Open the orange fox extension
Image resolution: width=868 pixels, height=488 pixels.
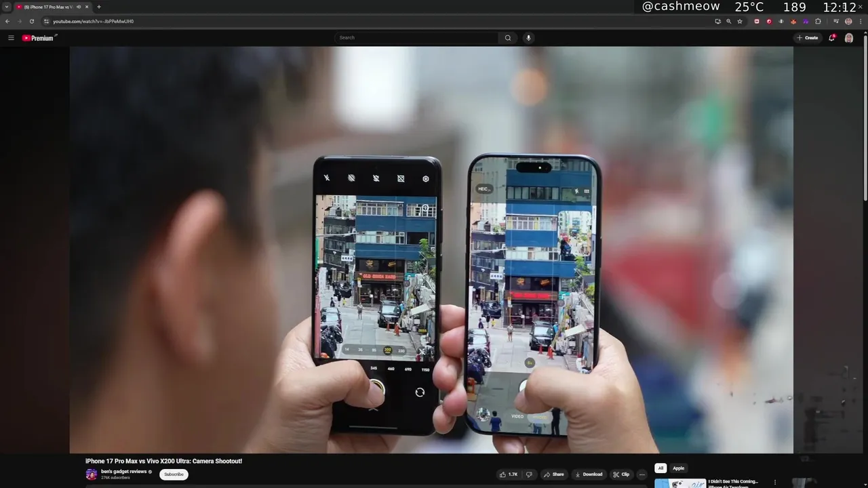(x=793, y=21)
